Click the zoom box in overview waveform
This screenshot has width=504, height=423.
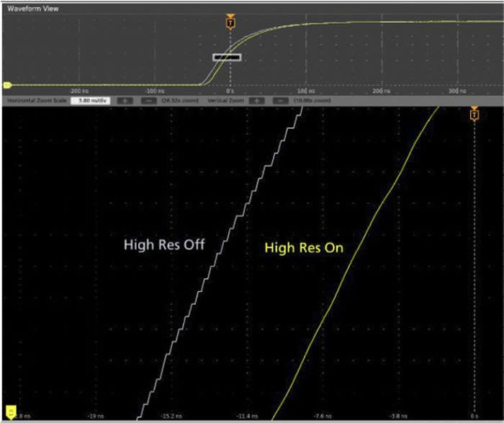point(227,57)
